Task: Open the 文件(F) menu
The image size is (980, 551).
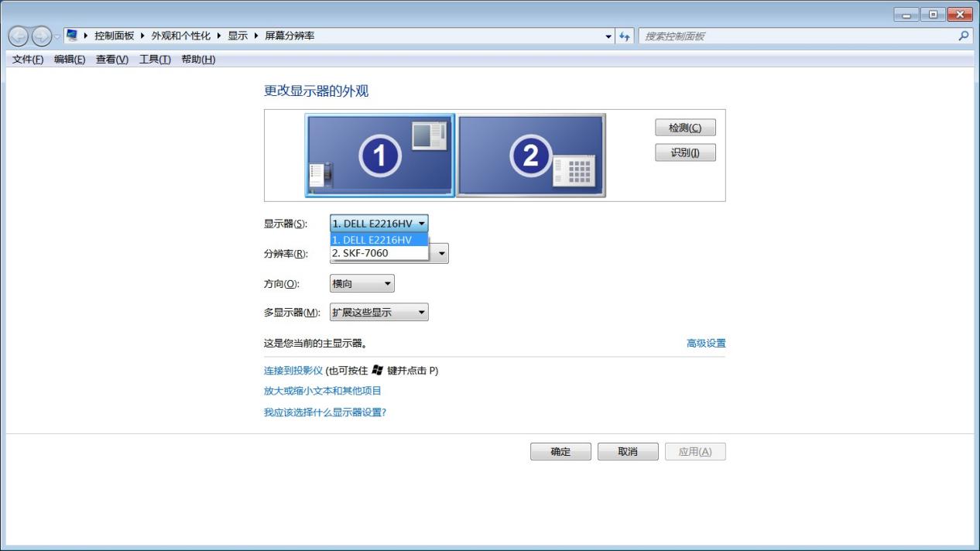Action: click(x=28, y=60)
